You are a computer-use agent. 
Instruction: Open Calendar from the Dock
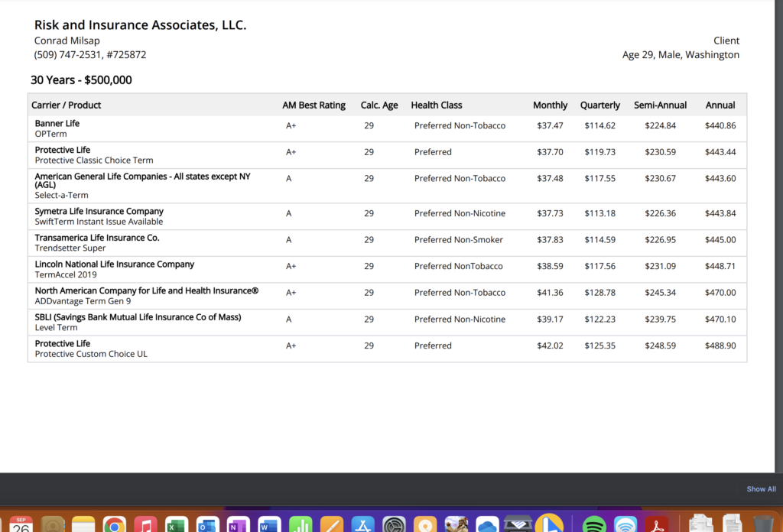(21, 525)
